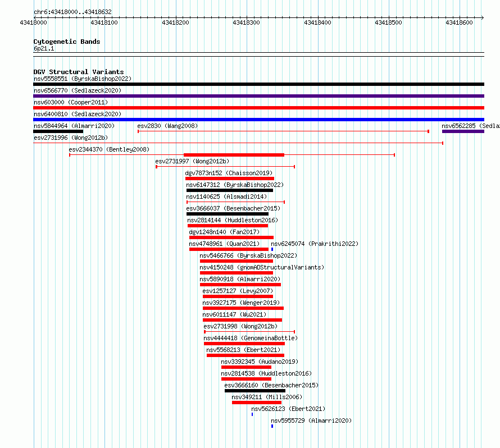This screenshot has width=500, height=448.
Task: Open nsv5466766 (ByrskaBishop2022) label
Action: (248, 255)
